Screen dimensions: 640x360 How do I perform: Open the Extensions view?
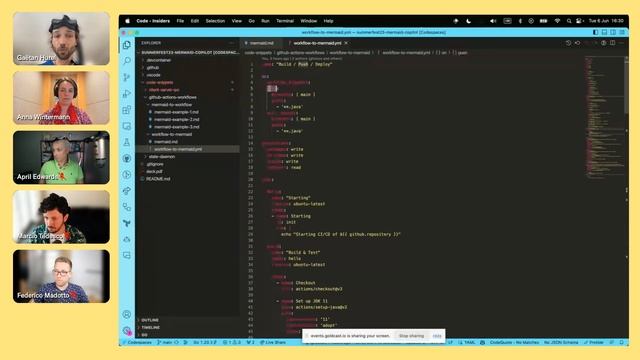tap(127, 110)
